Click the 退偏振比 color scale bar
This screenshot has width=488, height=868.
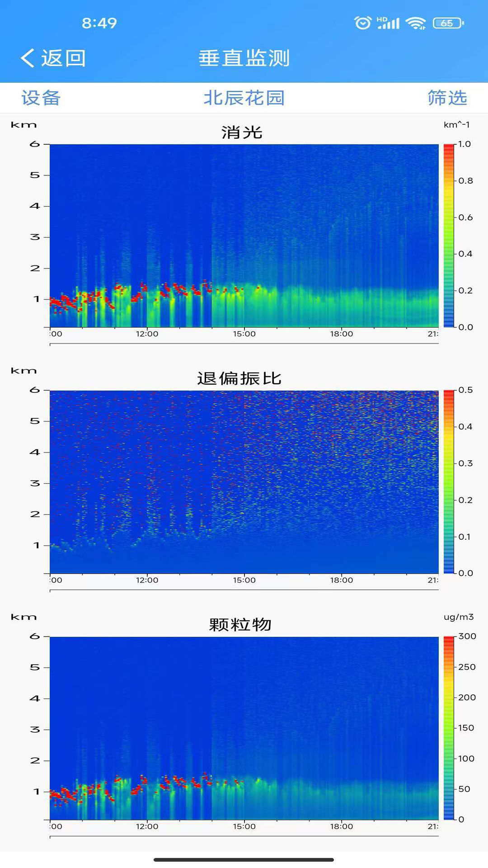[x=448, y=482]
